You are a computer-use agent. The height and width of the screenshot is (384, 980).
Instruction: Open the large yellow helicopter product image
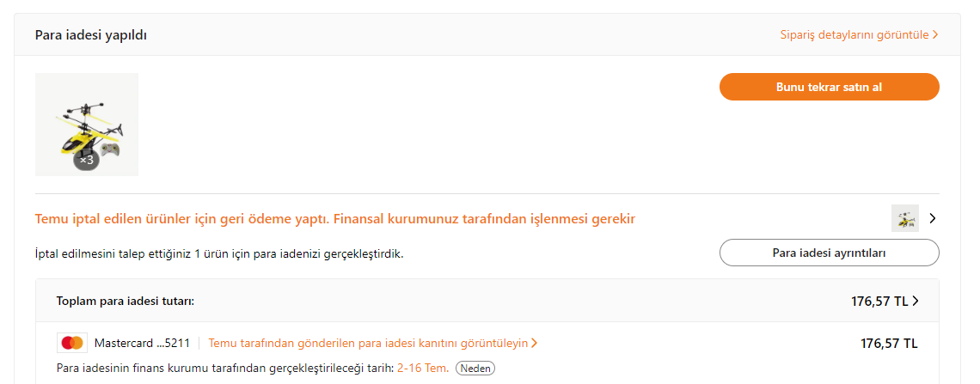click(87, 125)
